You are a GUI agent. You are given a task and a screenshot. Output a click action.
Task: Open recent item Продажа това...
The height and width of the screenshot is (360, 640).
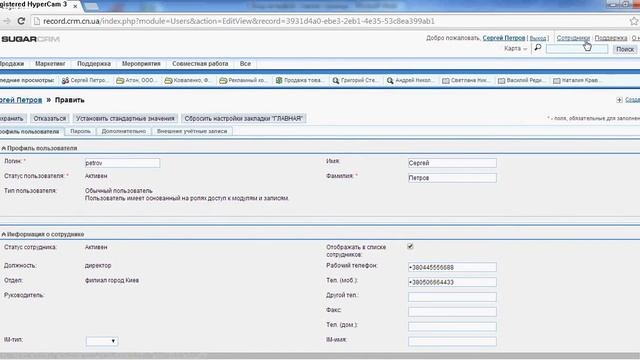click(x=299, y=80)
